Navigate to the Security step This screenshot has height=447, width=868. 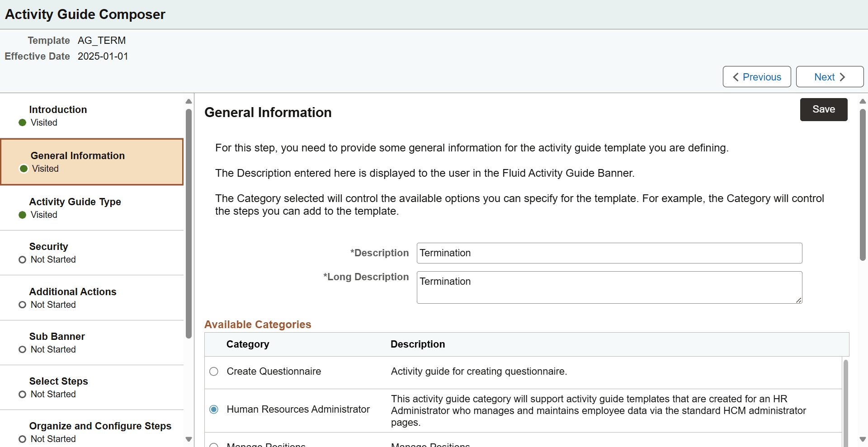coord(48,246)
